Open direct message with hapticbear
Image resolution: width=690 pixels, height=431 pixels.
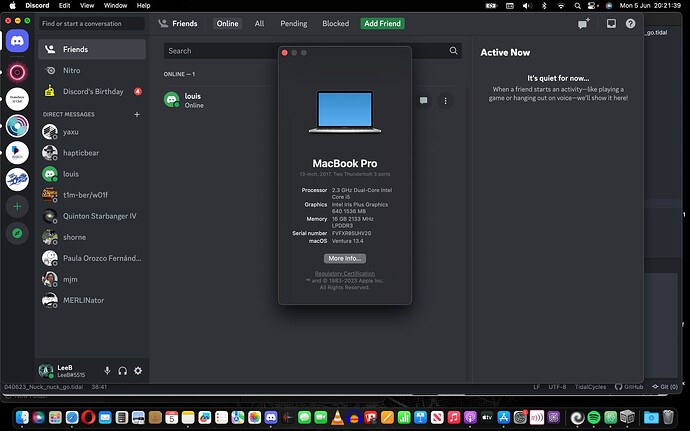point(92,153)
